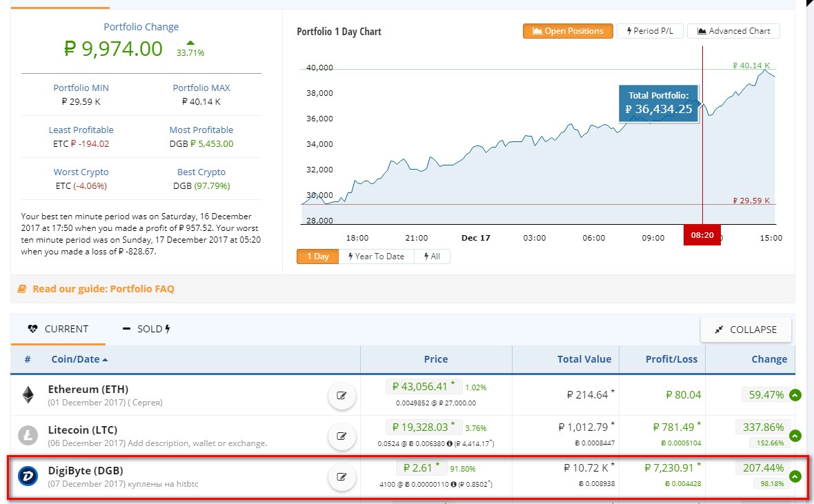Click the 59.47% change value
The height and width of the screenshot is (504, 814).
(766, 395)
